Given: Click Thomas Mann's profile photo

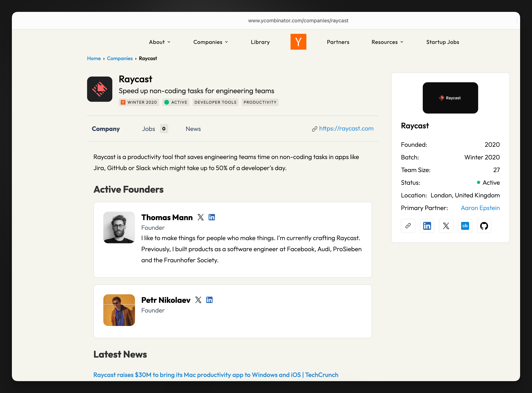Looking at the screenshot, I should tap(119, 227).
